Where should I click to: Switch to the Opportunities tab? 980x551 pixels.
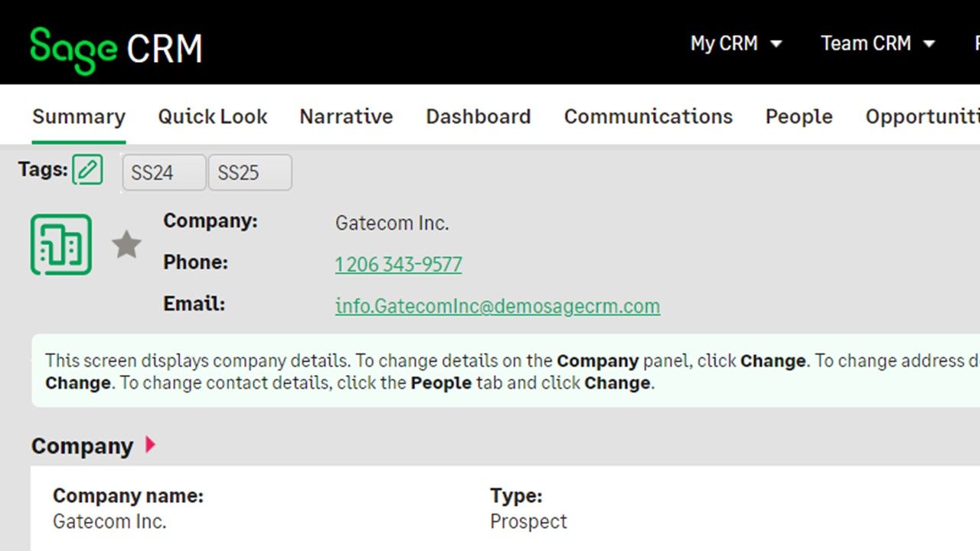923,116
